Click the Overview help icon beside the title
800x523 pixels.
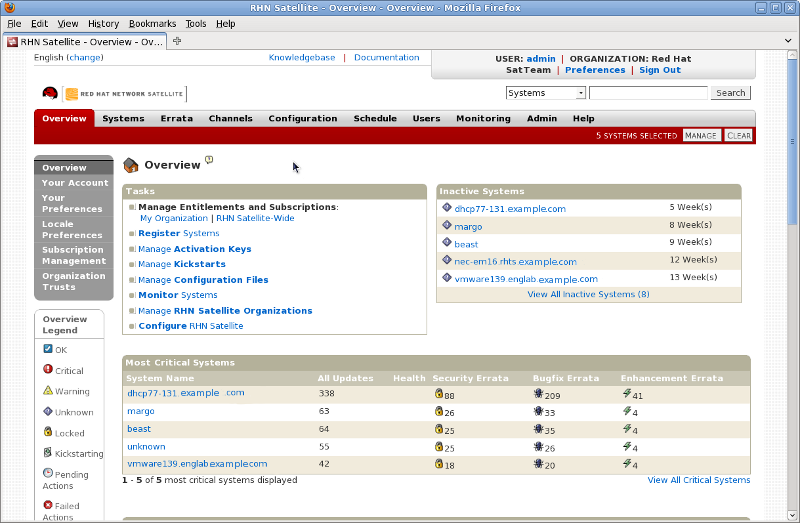coord(210,160)
